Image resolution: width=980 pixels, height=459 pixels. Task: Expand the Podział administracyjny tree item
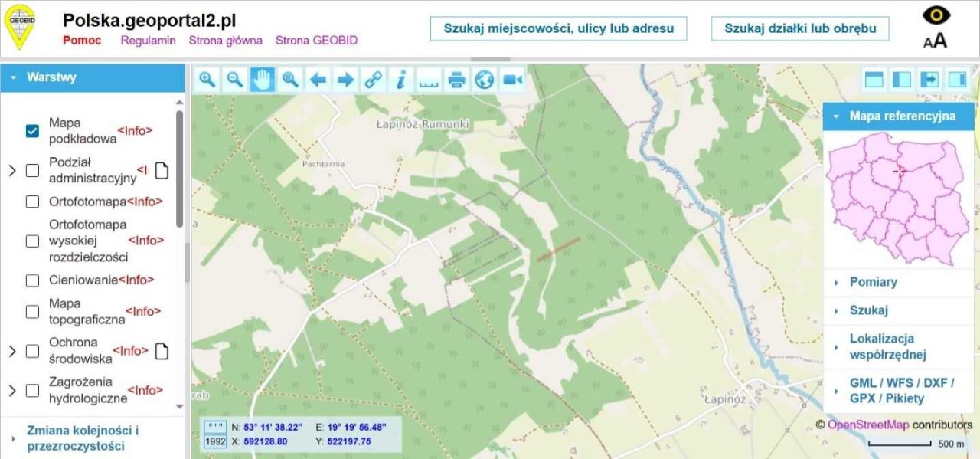pos(11,170)
